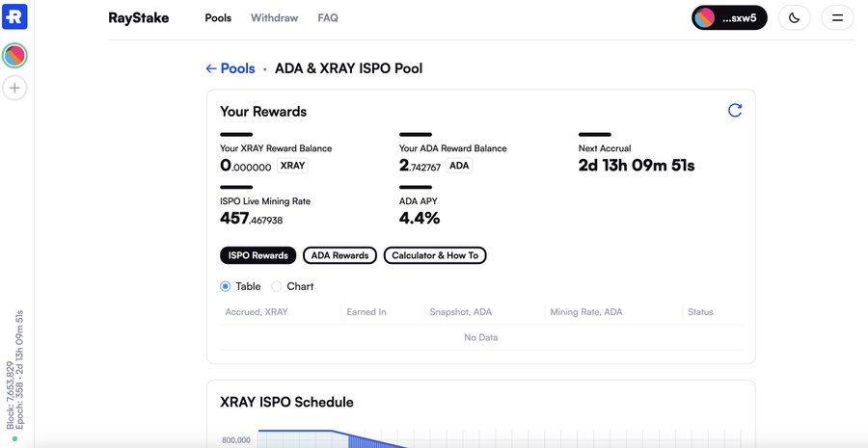The width and height of the screenshot is (868, 448).
Task: Click XRAY token badge
Action: (292, 166)
